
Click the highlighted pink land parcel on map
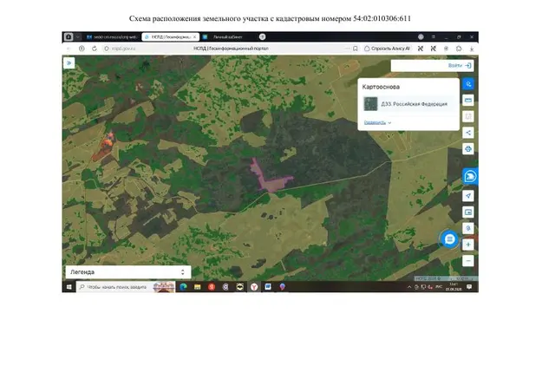pyautogui.click(x=272, y=184)
